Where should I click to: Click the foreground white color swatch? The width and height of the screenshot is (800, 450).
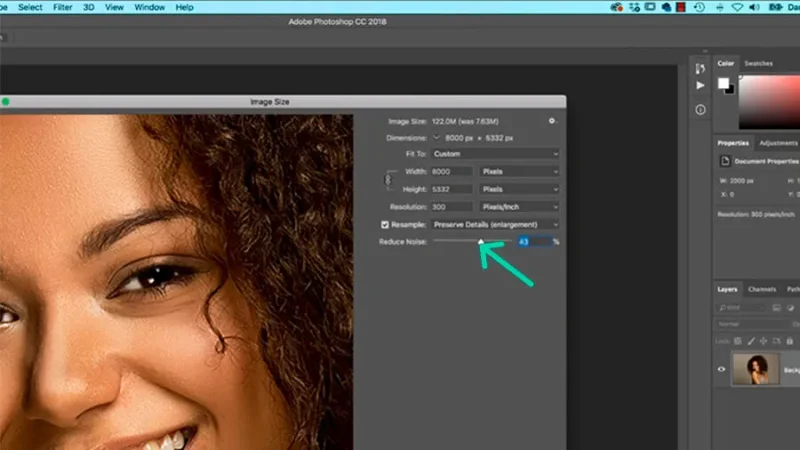coord(723,83)
